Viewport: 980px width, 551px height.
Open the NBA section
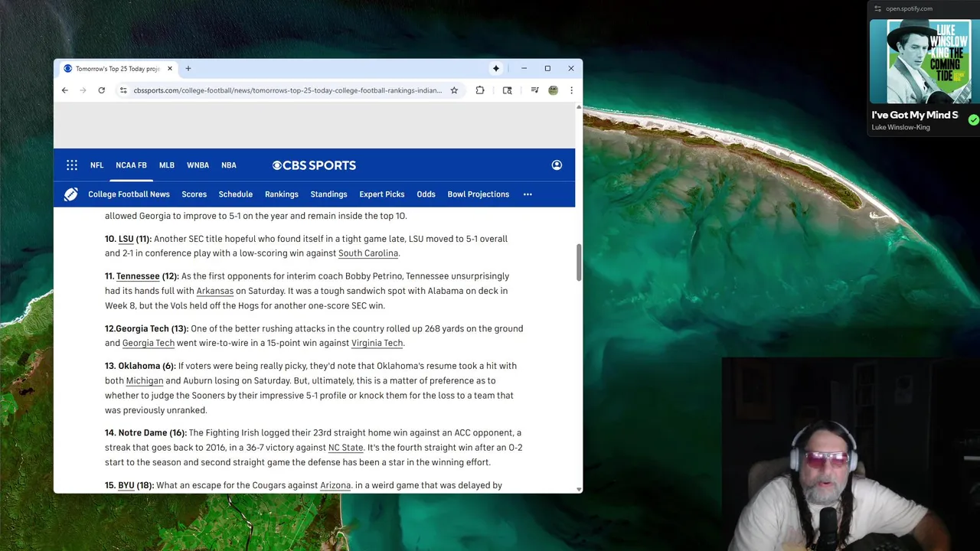(x=229, y=165)
